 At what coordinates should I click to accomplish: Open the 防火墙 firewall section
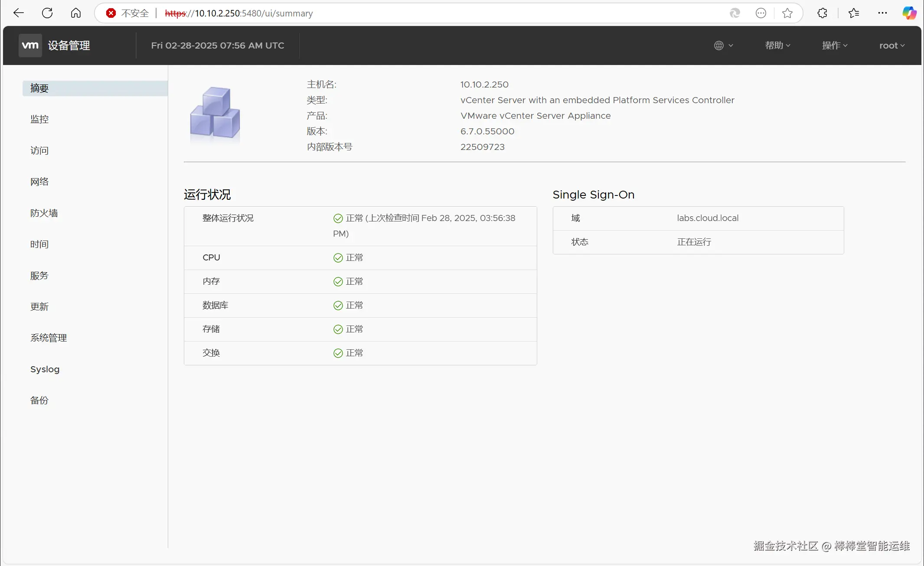pyautogui.click(x=44, y=213)
